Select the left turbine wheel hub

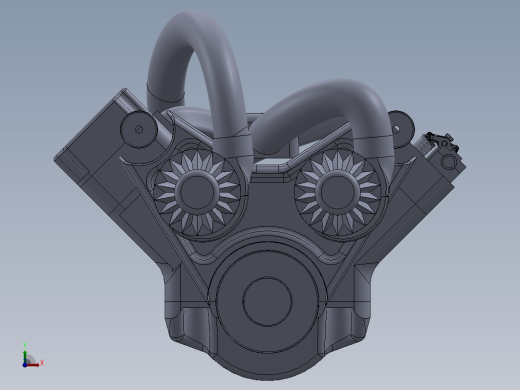[x=197, y=193]
